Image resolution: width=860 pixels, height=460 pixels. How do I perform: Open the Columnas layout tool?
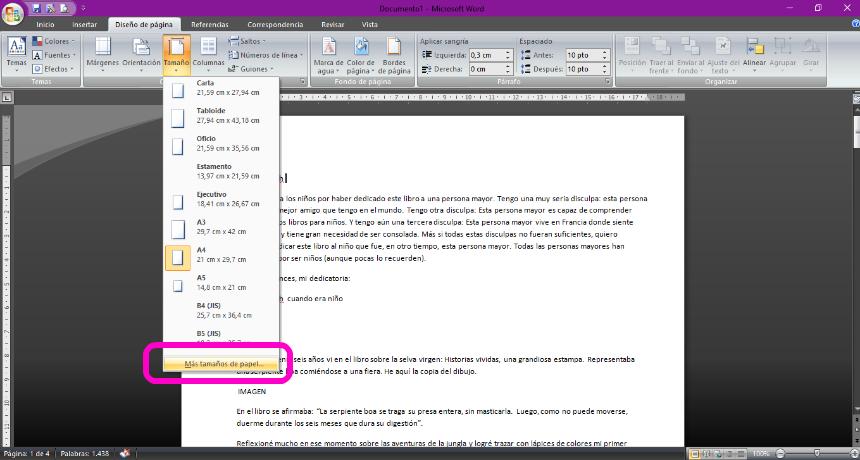(x=208, y=54)
